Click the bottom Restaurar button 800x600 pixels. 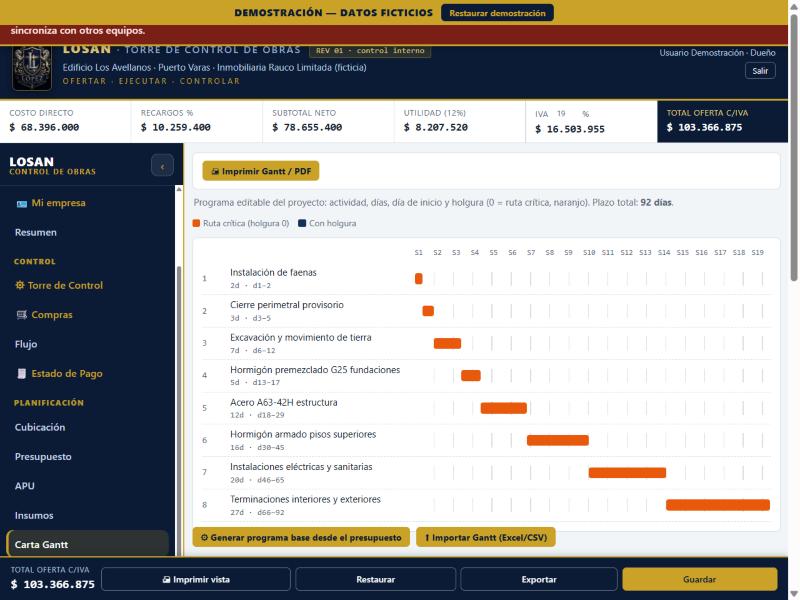pos(376,579)
